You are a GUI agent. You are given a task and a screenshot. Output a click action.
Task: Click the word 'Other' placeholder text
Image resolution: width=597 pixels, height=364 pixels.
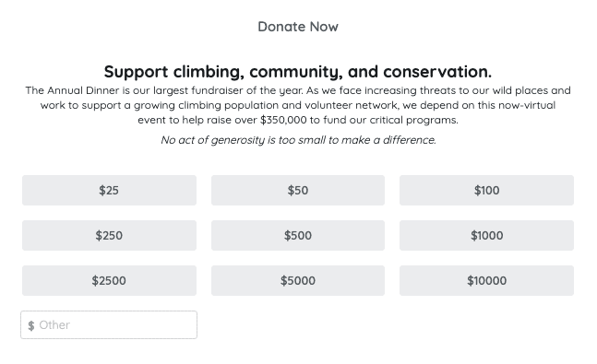[54, 325]
